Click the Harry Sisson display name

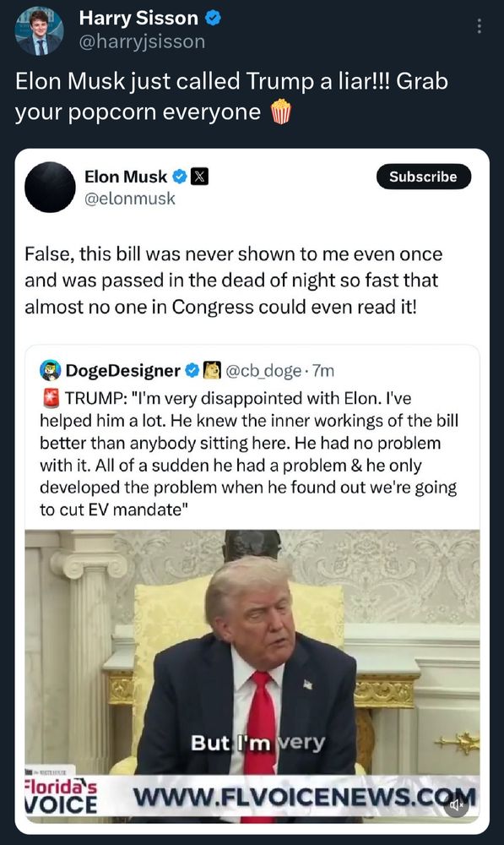pos(139,19)
